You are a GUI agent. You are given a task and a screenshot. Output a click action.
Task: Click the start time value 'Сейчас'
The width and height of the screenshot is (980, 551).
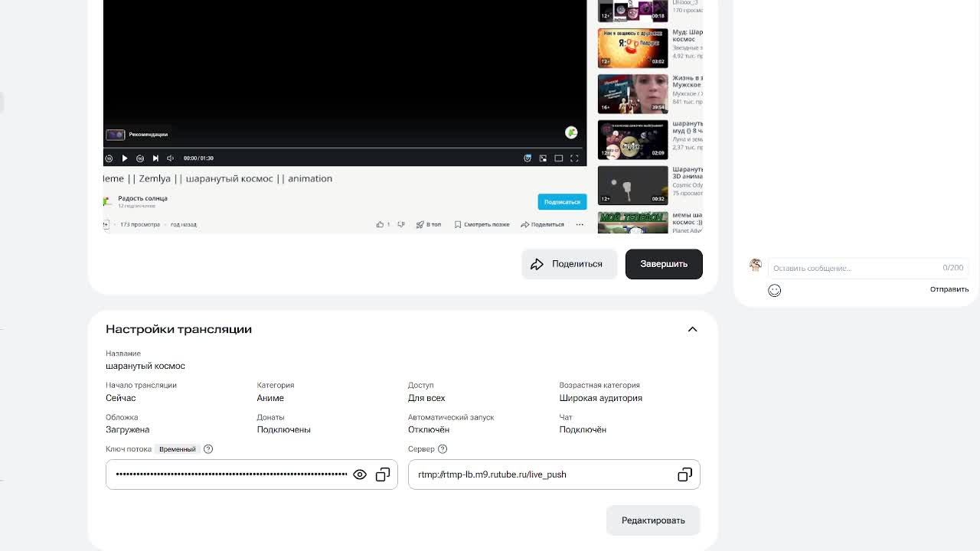pos(121,398)
